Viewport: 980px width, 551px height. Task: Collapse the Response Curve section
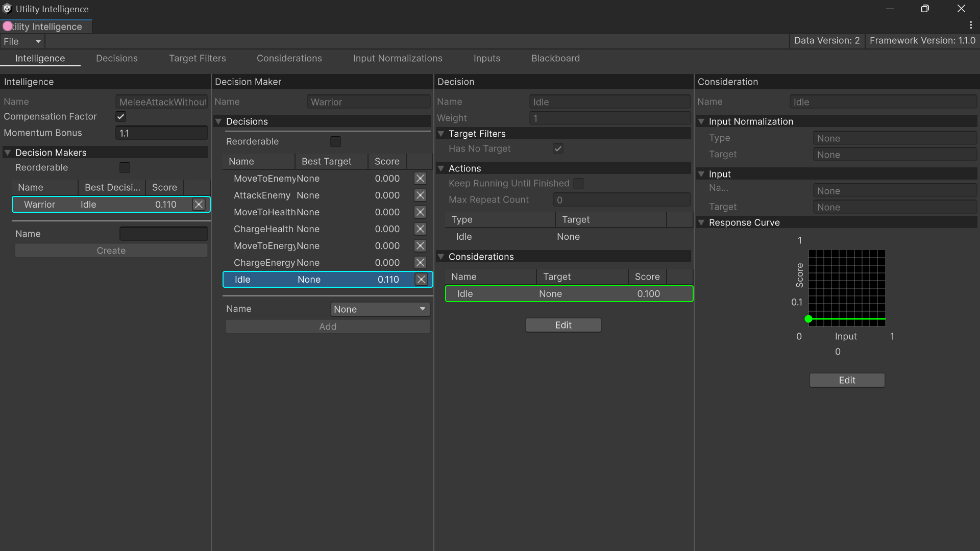click(701, 222)
